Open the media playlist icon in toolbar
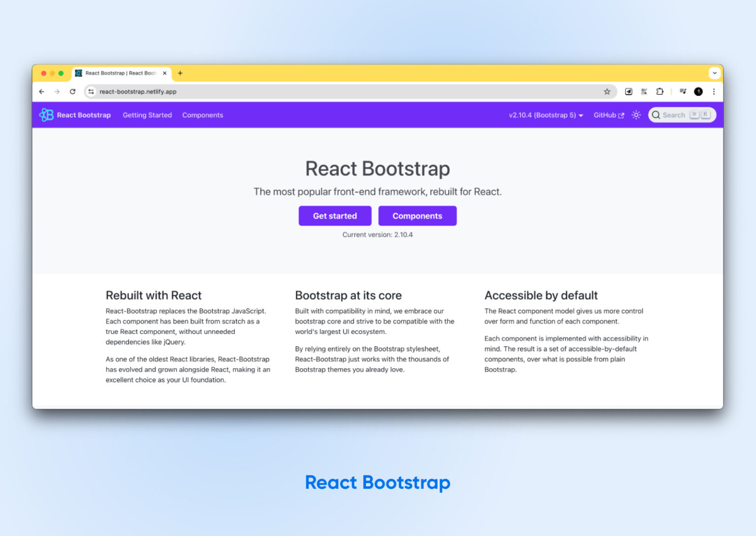Image resolution: width=756 pixels, height=536 pixels. point(682,91)
